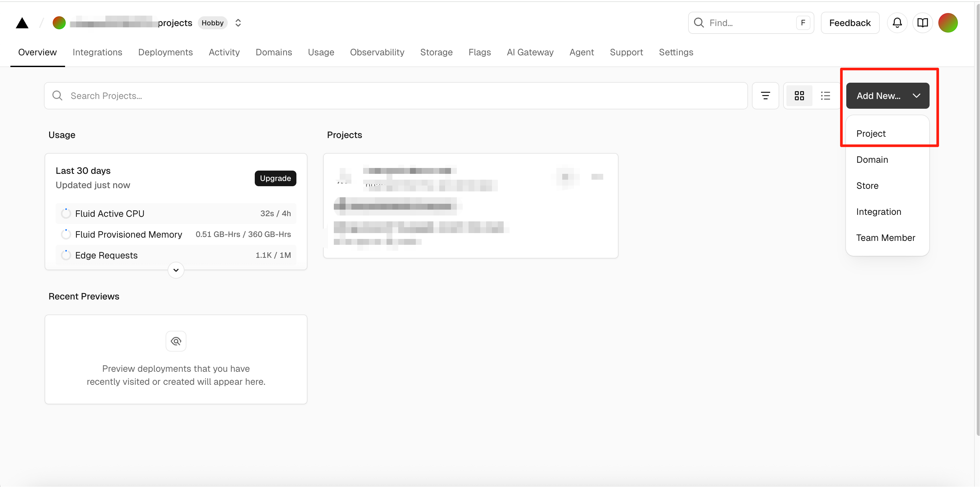
Task: Select Project from Add New menu
Action: point(871,134)
